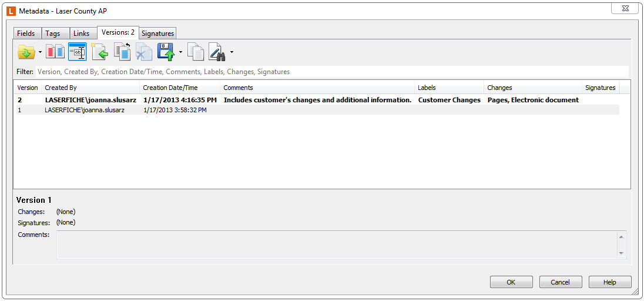Click the Laserfiche L icon in the title bar

coord(12,11)
